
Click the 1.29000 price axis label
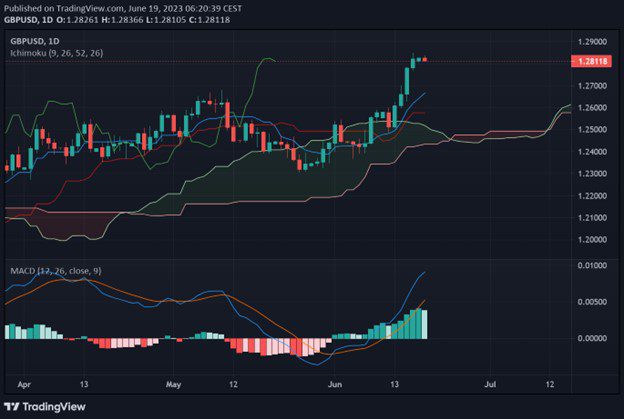[591, 42]
